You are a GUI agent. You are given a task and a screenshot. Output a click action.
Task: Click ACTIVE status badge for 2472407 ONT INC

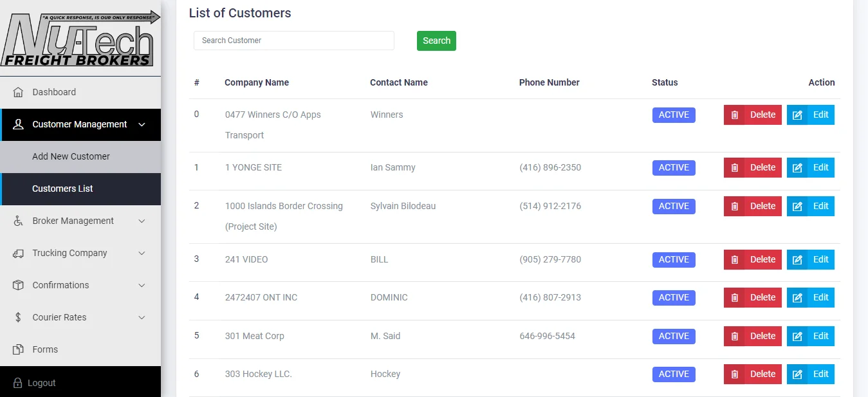[674, 297]
